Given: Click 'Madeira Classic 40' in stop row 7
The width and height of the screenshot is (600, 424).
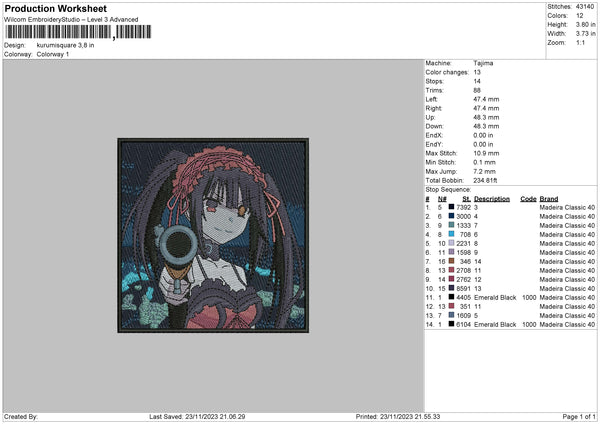Looking at the screenshot, I should (x=567, y=261).
